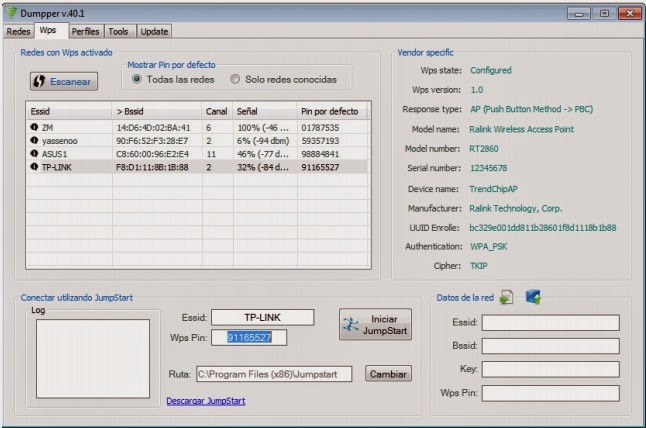Click the WPS icon next to ZM
Image resolution: width=646 pixels, height=428 pixels.
pyautogui.click(x=34, y=127)
